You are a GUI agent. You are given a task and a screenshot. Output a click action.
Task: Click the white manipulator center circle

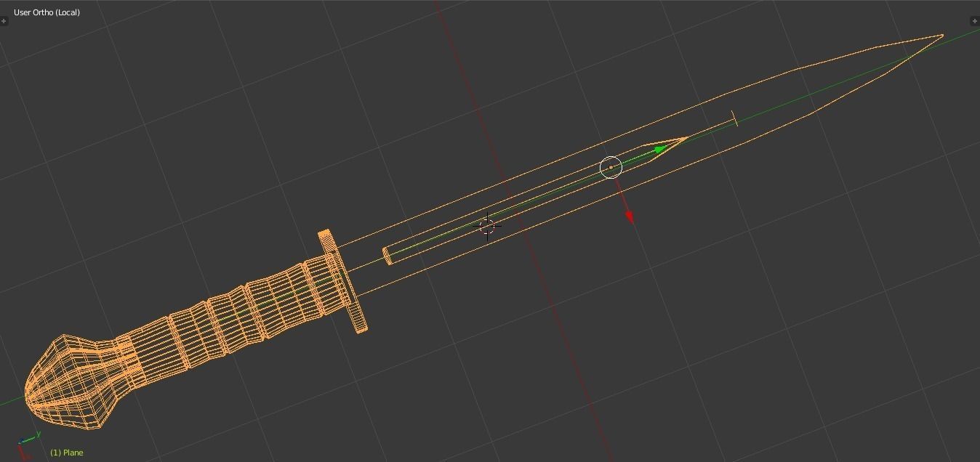[611, 167]
